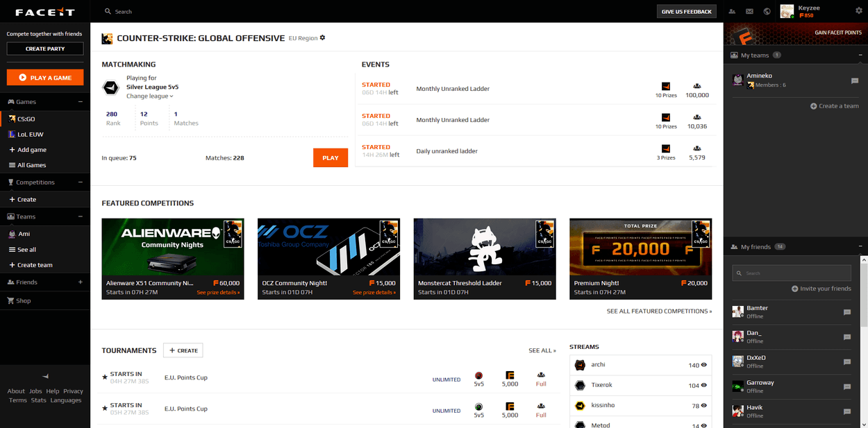Click the orange PLAY button
Screen dimensions: 868x428
pyautogui.click(x=331, y=157)
